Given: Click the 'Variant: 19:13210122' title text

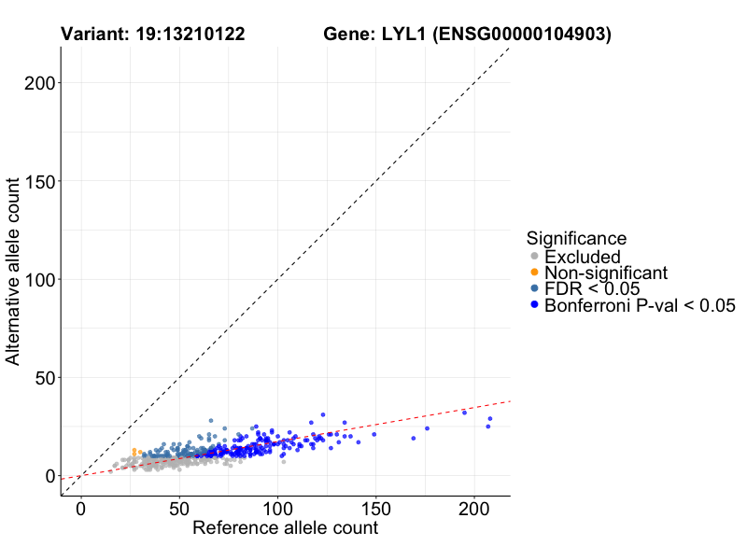Looking at the screenshot, I should coord(153,35).
